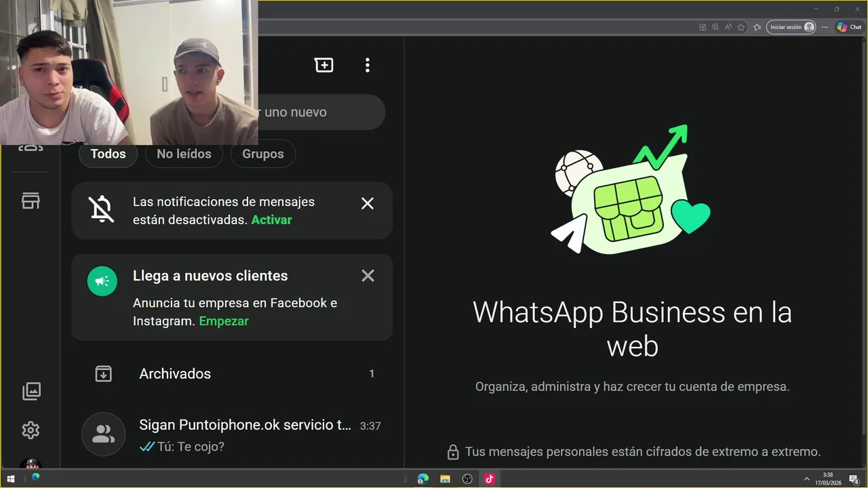Open the favorites list icon in Edge
The image size is (868, 488).
[757, 27]
